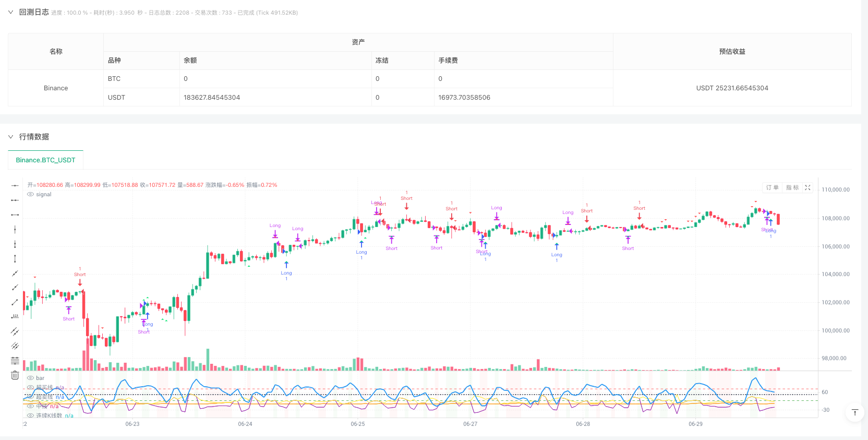Click the diagonal ray line tool
The image size is (868, 440).
click(15, 288)
